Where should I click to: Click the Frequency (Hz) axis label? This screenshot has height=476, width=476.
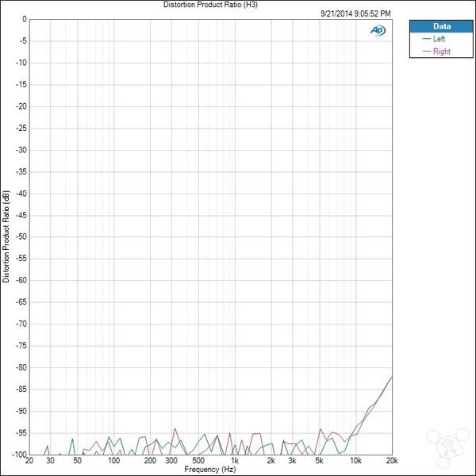click(210, 470)
